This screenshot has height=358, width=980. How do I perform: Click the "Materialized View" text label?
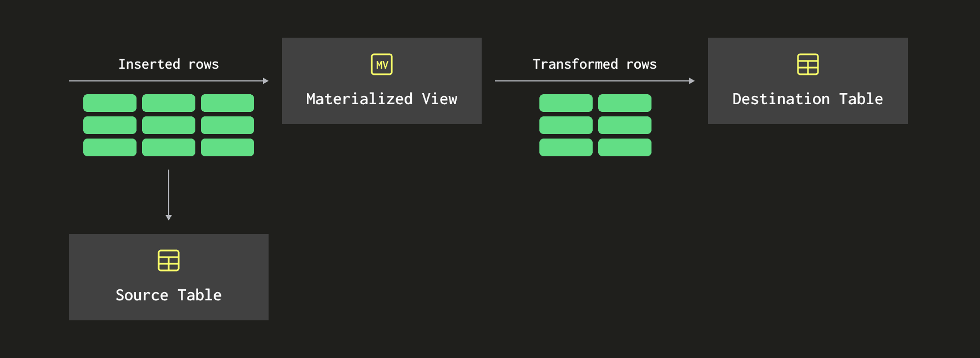coord(382,99)
